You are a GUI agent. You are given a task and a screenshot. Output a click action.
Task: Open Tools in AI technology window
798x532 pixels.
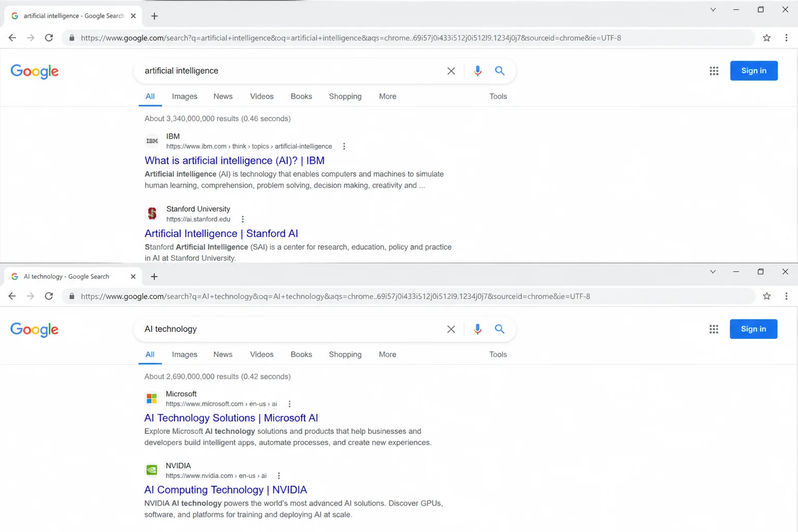498,354
